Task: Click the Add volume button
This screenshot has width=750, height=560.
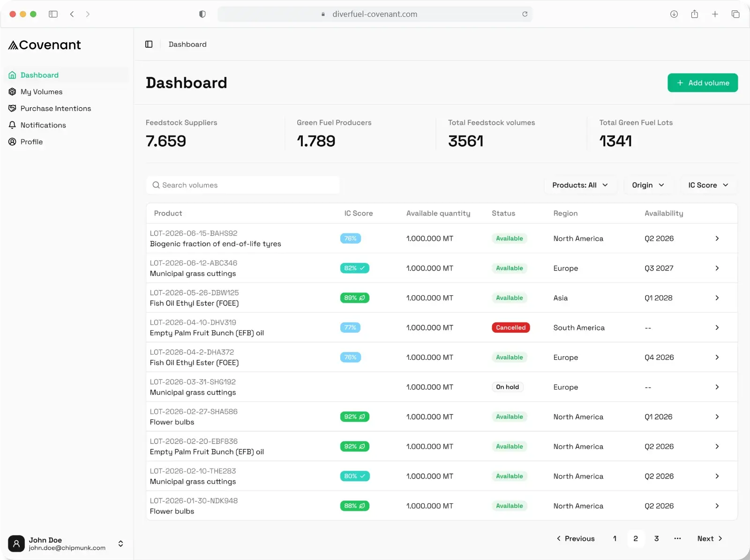Action: pos(703,83)
